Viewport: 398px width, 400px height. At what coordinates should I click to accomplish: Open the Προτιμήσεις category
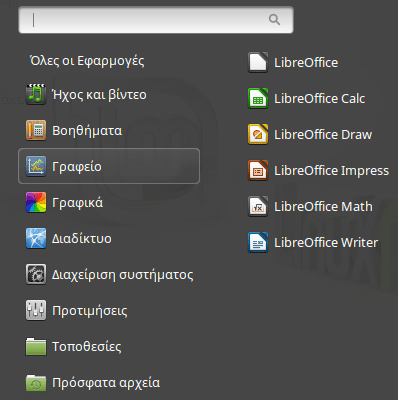point(90,311)
